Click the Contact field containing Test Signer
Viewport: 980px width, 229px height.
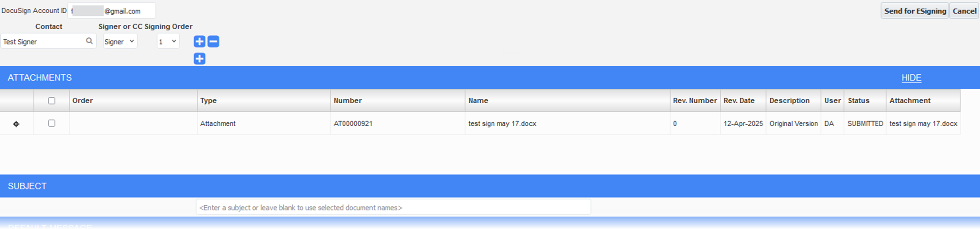click(x=48, y=41)
